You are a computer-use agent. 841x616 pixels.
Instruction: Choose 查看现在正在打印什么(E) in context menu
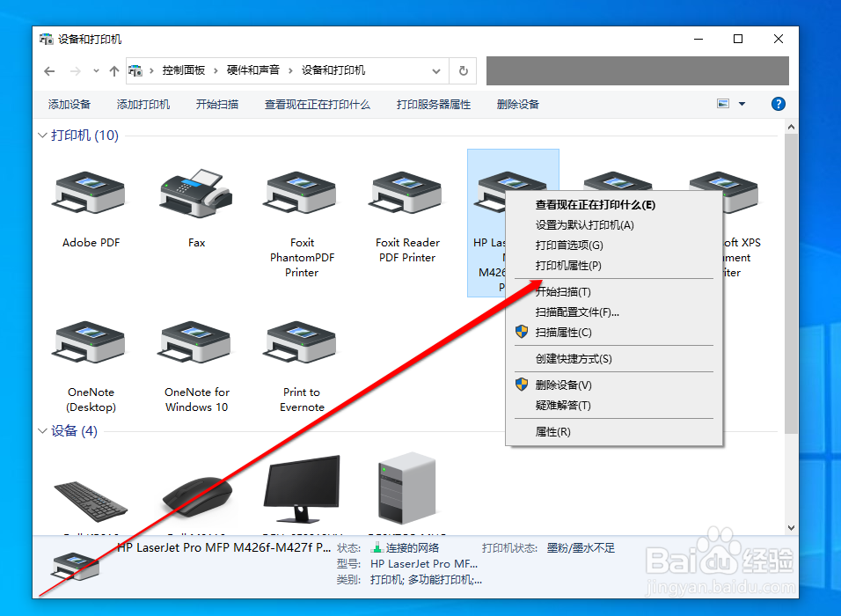click(614, 205)
